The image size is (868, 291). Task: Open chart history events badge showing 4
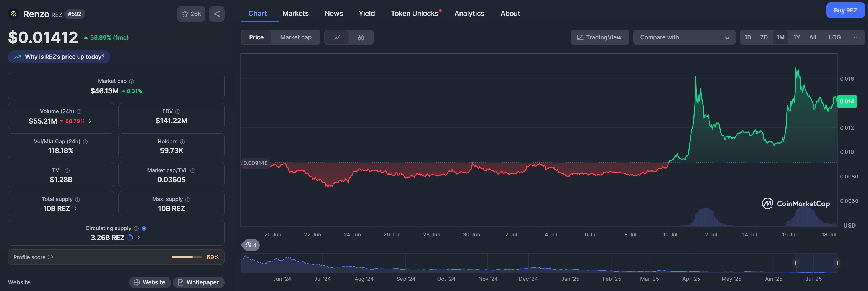click(x=251, y=245)
